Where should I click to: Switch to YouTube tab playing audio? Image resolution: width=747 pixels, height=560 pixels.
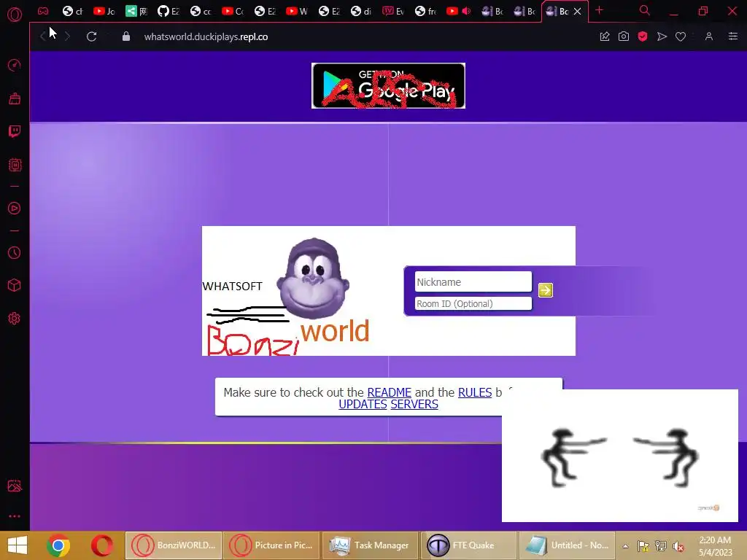click(x=458, y=11)
